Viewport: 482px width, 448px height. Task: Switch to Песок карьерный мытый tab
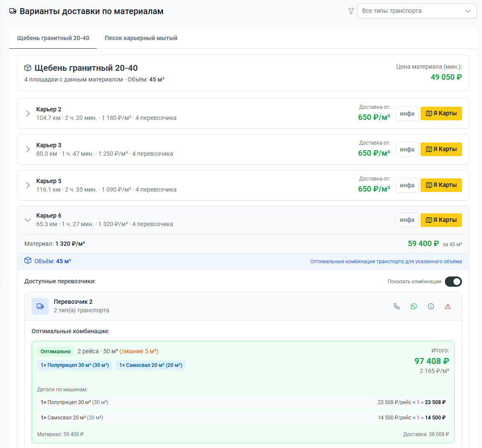(141, 38)
